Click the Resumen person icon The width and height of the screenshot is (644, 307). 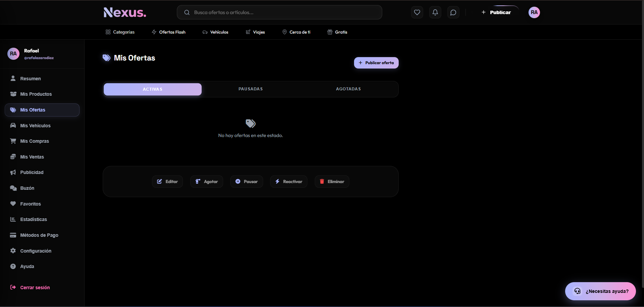click(13, 78)
